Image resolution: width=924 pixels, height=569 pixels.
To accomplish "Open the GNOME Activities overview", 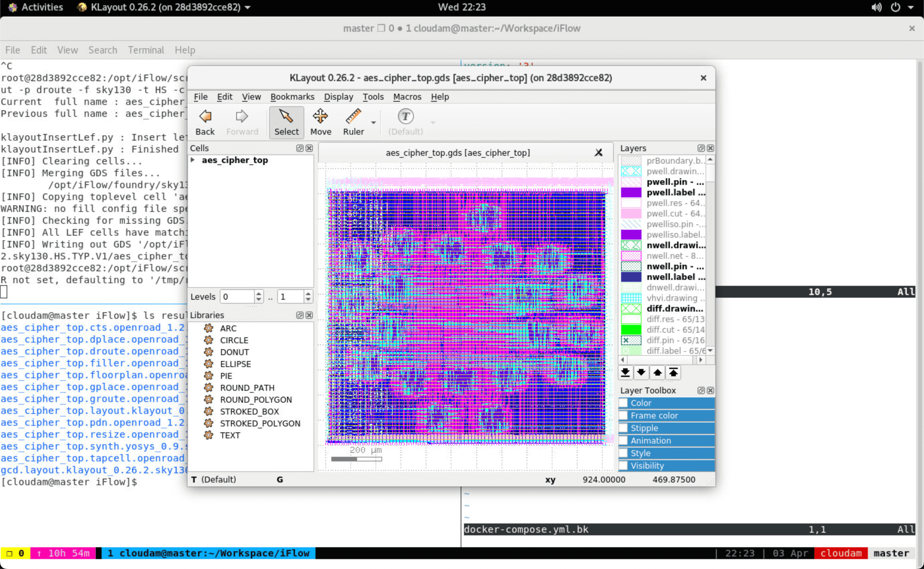I will pyautogui.click(x=36, y=7).
